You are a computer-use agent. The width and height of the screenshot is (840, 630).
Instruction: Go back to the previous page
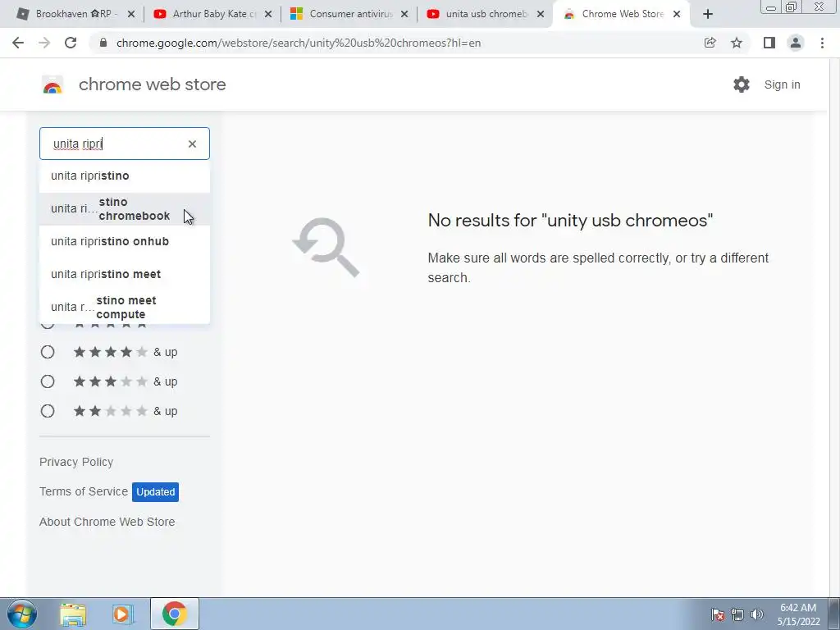[18, 43]
